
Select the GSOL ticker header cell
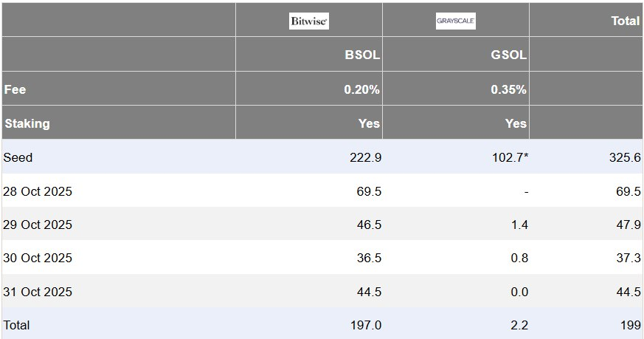pos(509,55)
